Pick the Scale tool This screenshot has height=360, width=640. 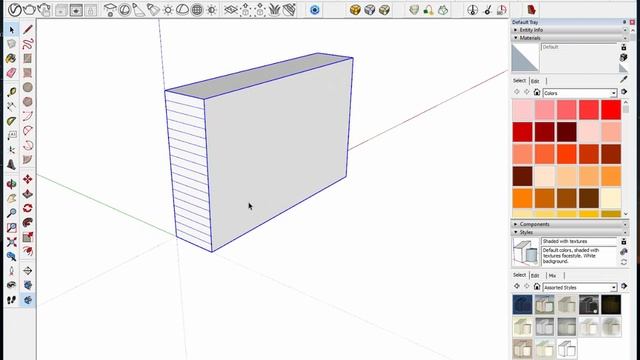(28, 237)
